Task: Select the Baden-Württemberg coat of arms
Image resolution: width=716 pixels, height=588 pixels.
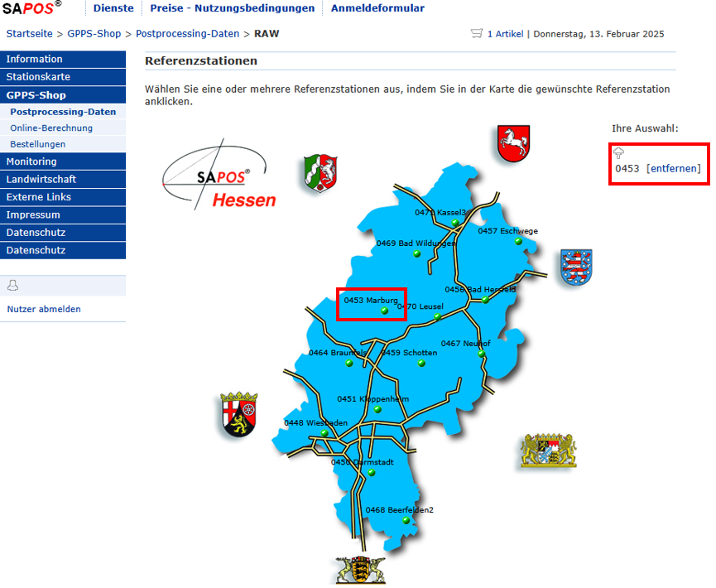Action: click(x=361, y=570)
